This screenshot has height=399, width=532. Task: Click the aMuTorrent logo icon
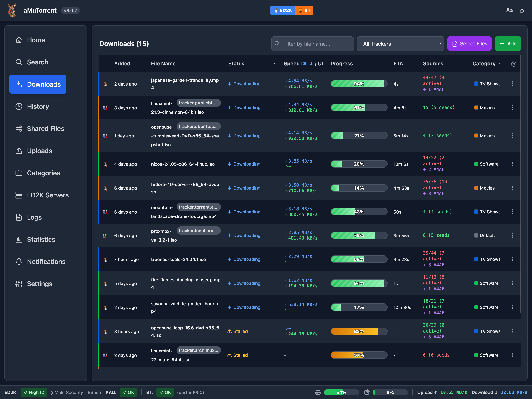(x=12, y=11)
